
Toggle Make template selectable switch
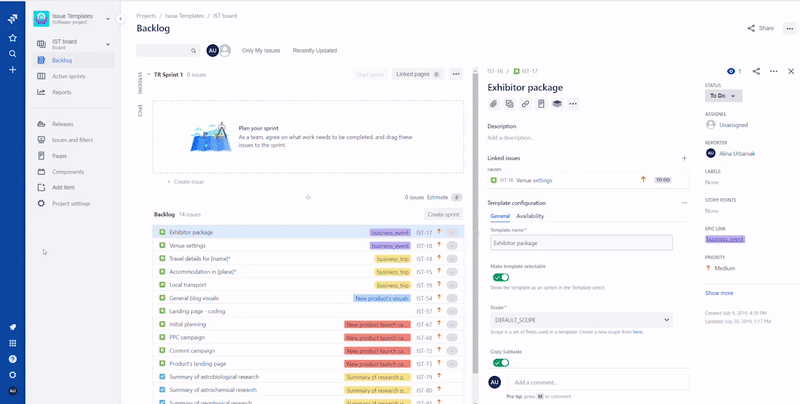501,277
